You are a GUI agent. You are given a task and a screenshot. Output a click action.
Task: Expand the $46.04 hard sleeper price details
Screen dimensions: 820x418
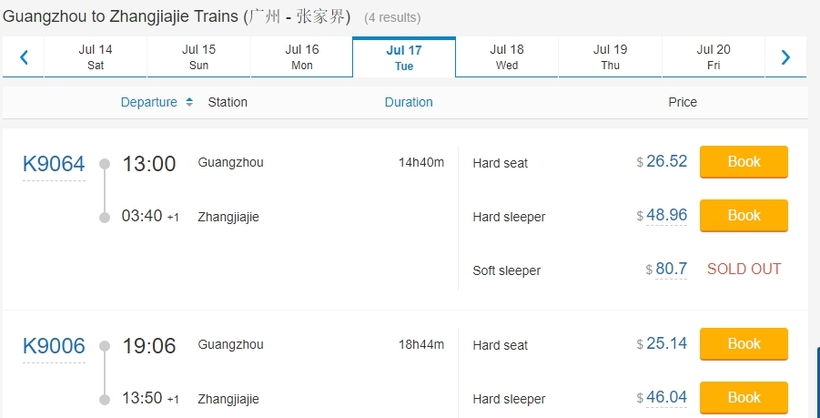pyautogui.click(x=667, y=398)
